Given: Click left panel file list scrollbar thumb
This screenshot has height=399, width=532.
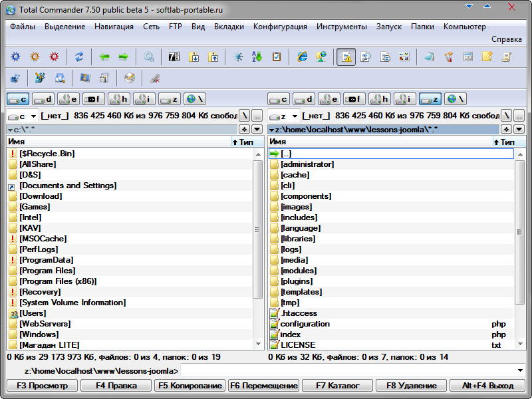Looking at the screenshot, I should (258, 229).
